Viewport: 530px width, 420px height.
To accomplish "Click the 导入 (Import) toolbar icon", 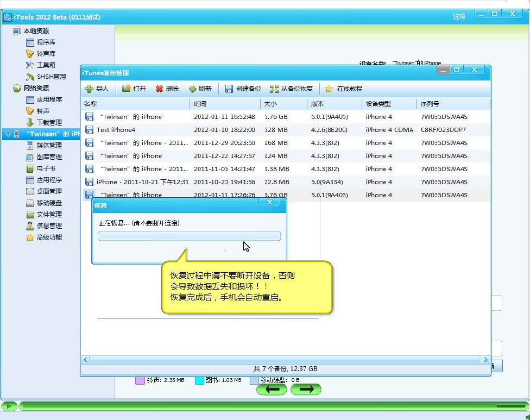I will pyautogui.click(x=89, y=89).
